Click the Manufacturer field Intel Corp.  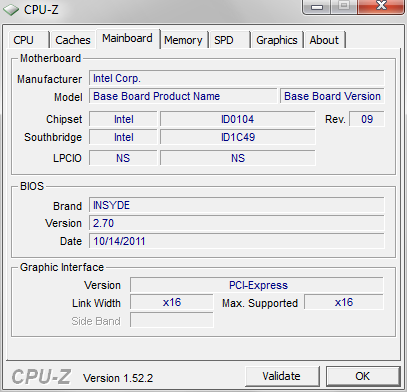click(237, 78)
